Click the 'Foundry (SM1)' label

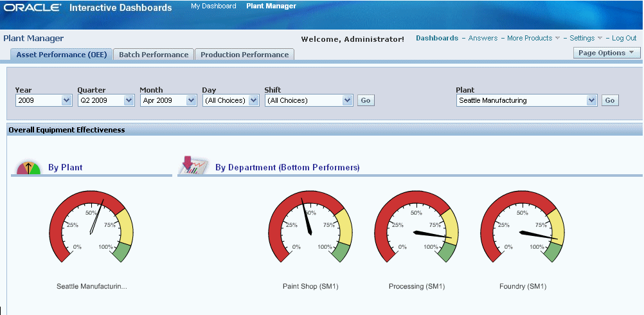(523, 286)
